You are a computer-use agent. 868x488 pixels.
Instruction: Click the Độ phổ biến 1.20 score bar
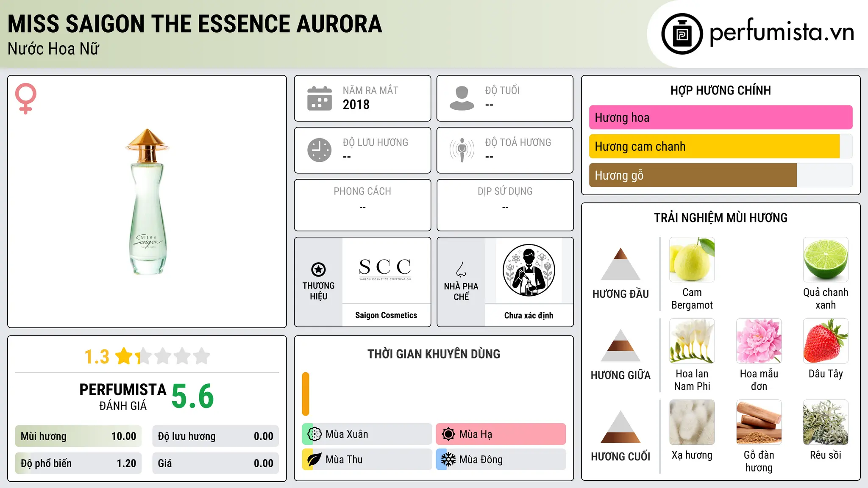78,463
